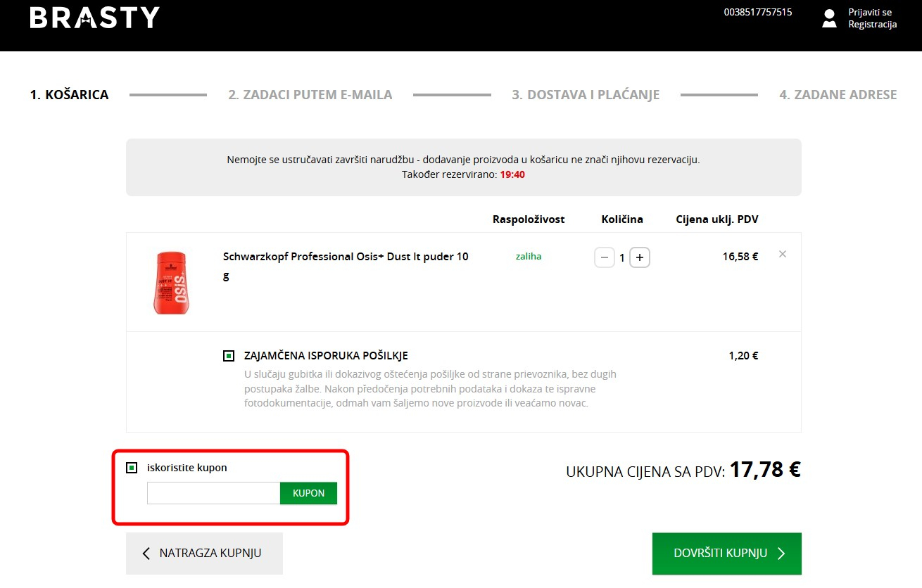Click the Brasty logo
The image size is (922, 588).
95,18
